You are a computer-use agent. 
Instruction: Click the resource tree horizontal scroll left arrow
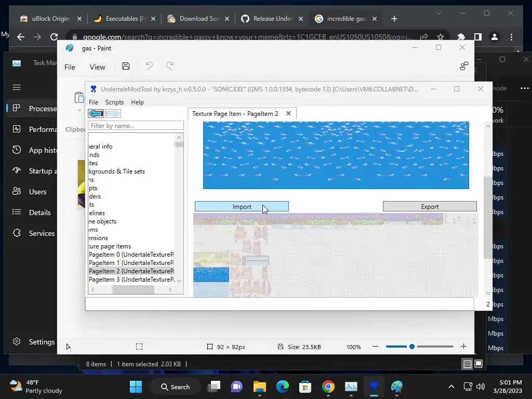[92, 289]
